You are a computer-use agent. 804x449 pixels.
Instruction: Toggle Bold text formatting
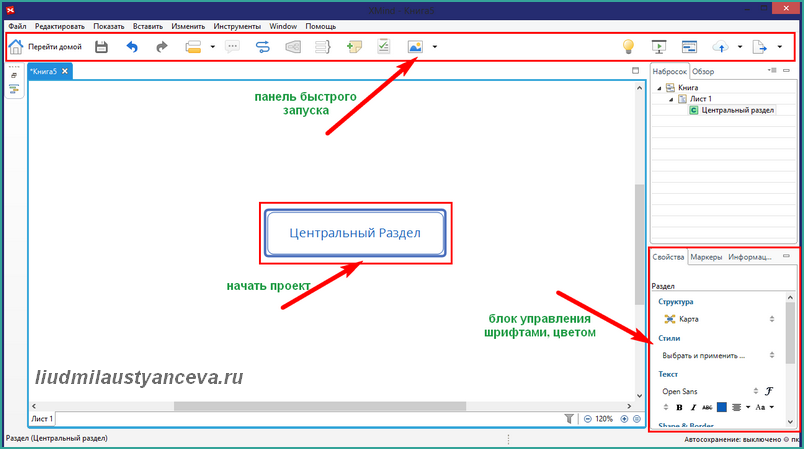point(679,407)
